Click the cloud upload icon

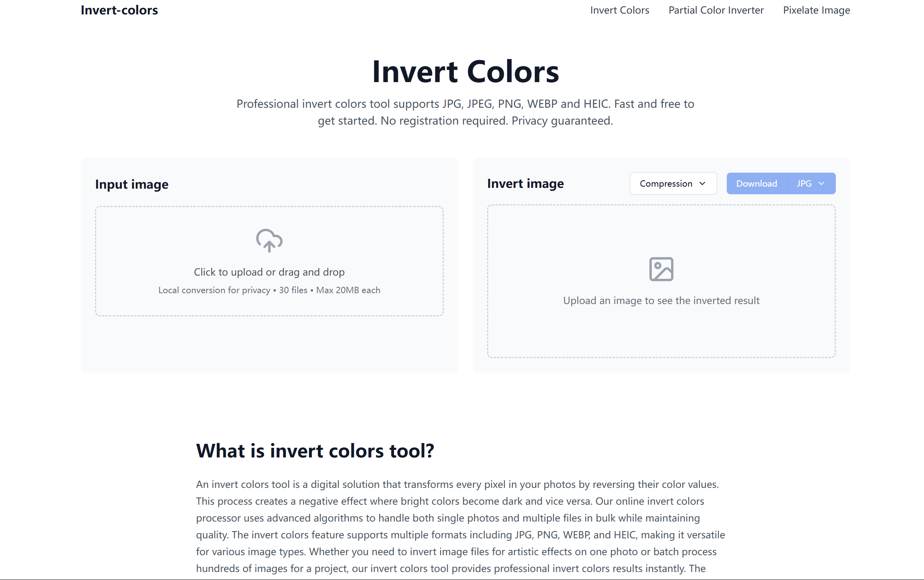point(269,241)
